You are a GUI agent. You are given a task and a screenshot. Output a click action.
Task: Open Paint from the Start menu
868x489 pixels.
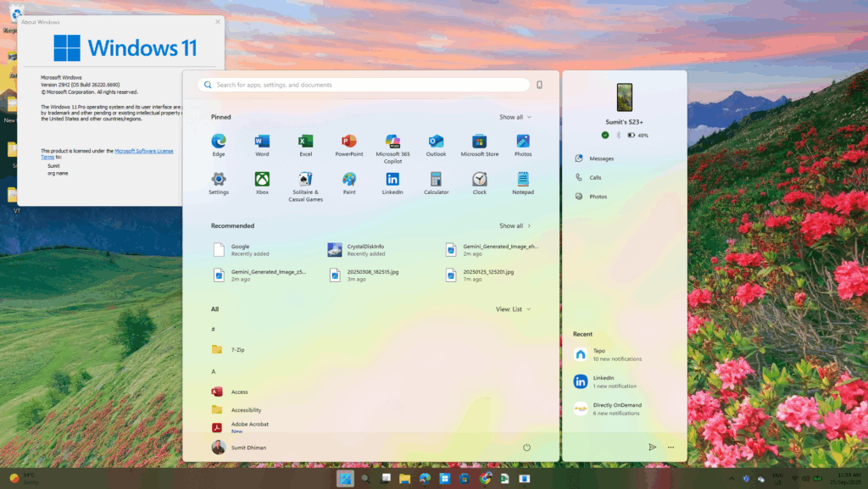coord(349,180)
